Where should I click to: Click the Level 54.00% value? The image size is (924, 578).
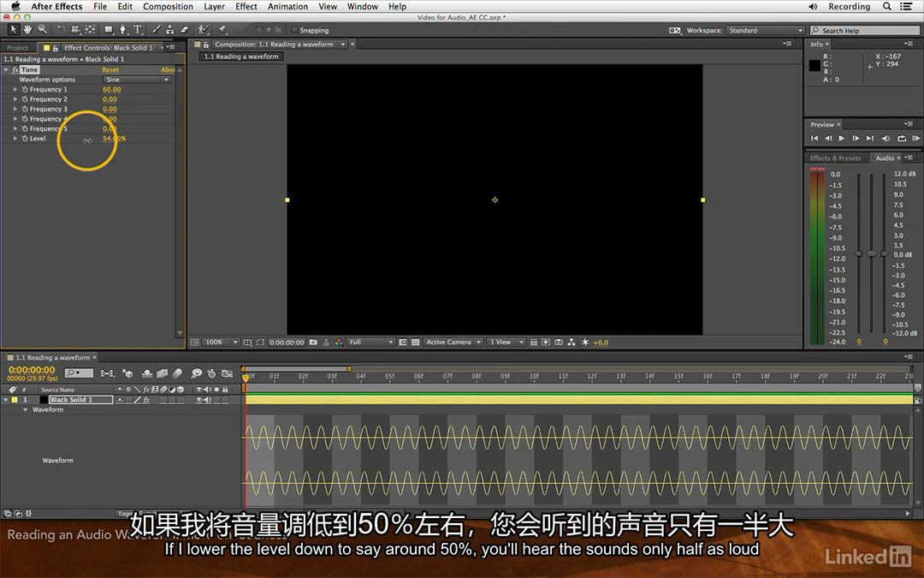(x=115, y=139)
